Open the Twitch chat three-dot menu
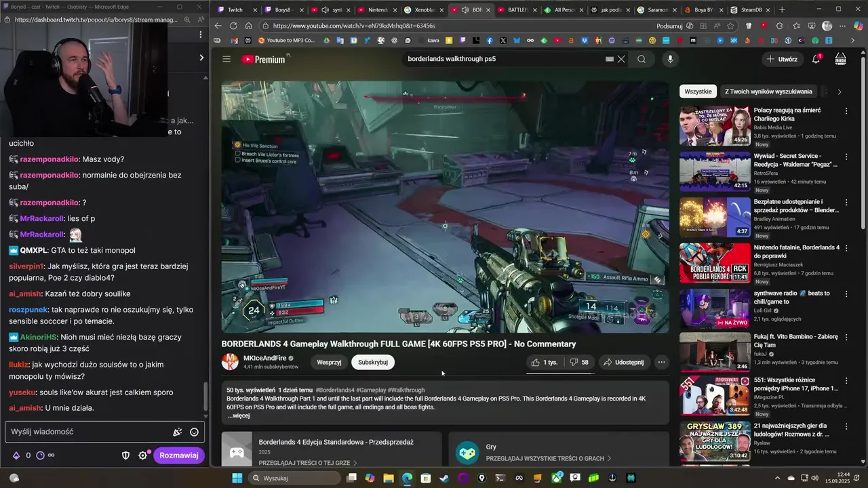Image resolution: width=868 pixels, height=488 pixels. coord(200,34)
